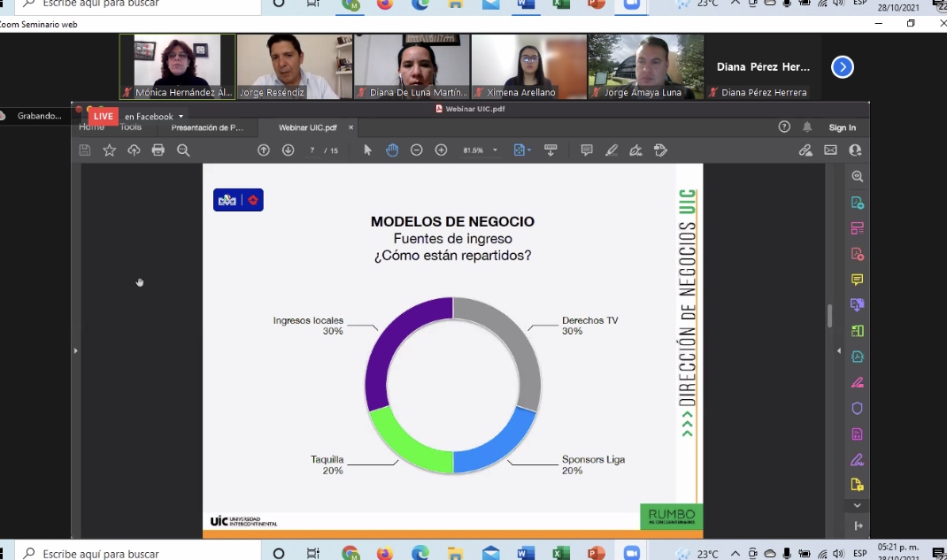
Task: Open the notifications bell in Acrobat
Action: pyautogui.click(x=807, y=127)
